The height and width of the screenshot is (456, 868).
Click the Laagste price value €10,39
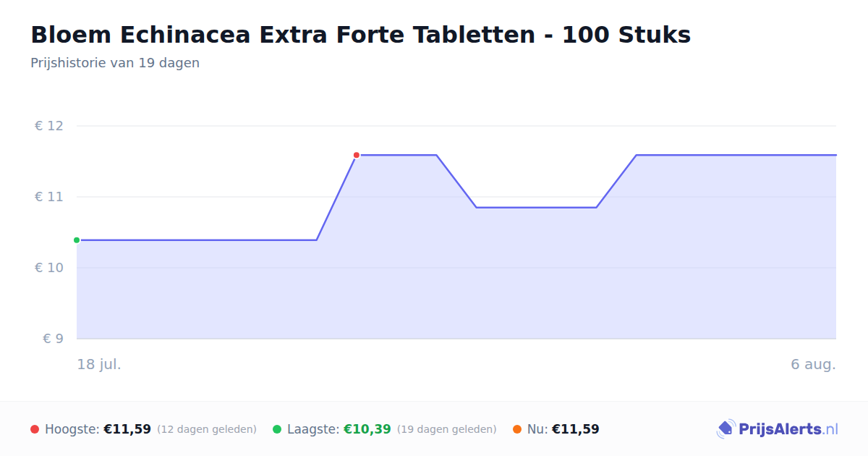click(367, 429)
